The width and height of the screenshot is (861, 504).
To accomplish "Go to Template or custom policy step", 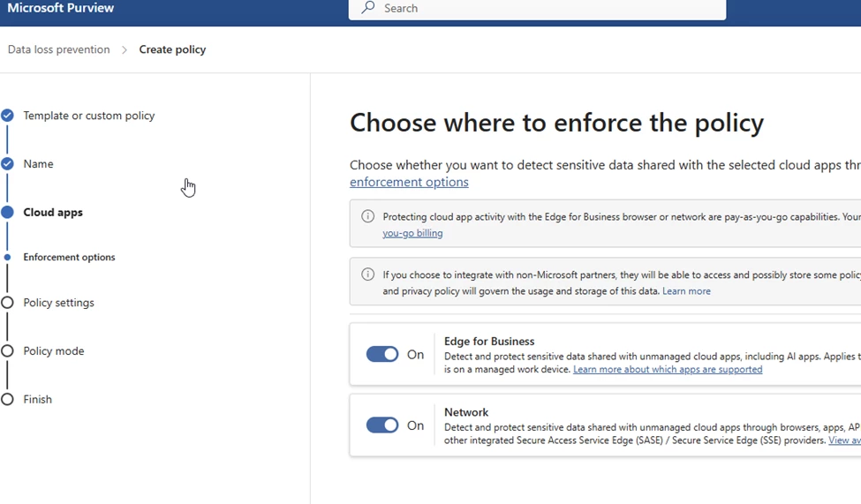I will (89, 116).
